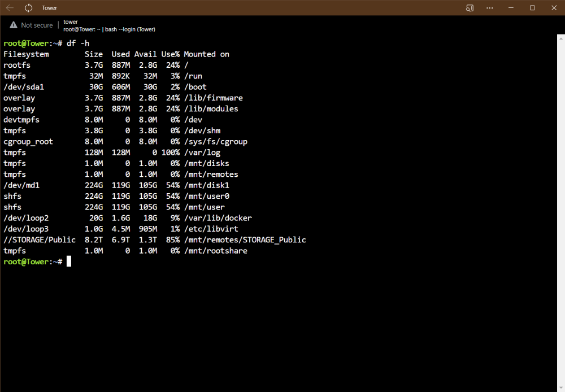View the Not secure warning icon
Viewport: 565px width, 392px height.
pyautogui.click(x=14, y=25)
